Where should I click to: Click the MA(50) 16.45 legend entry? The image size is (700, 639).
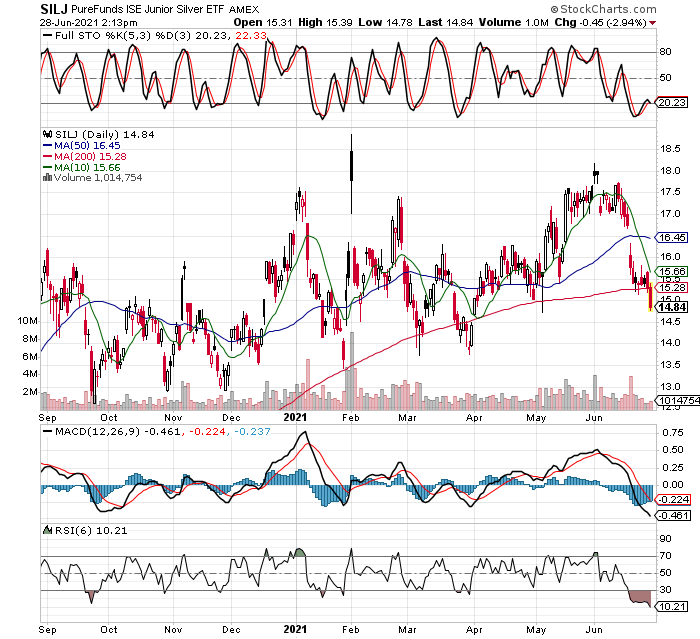(87, 146)
